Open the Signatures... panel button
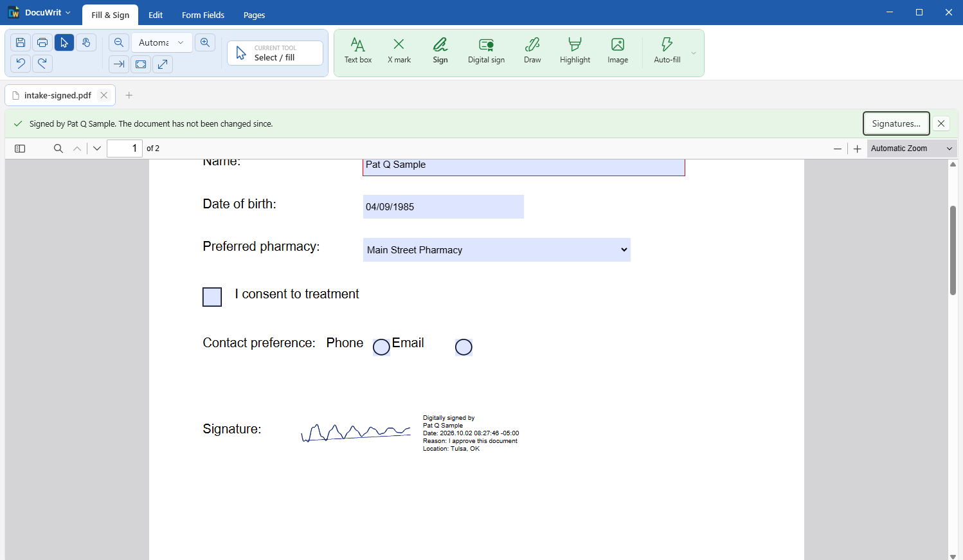Screen dimensions: 963x560 (x=896, y=123)
